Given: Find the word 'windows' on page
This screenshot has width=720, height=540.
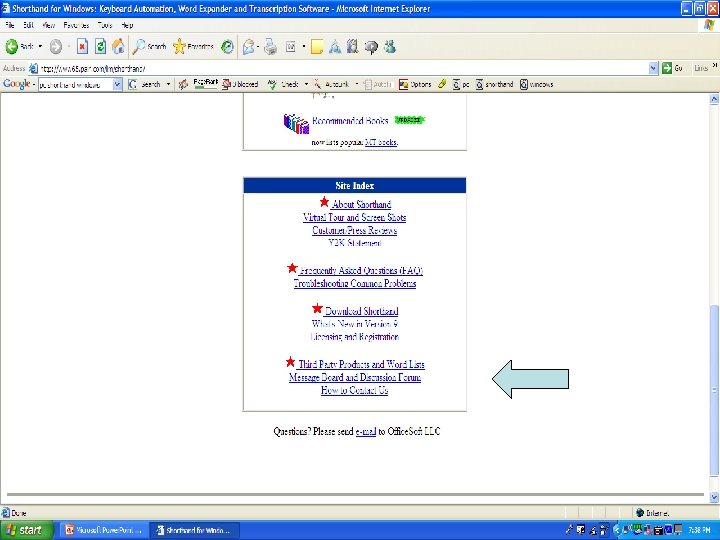Looking at the screenshot, I should [x=536, y=84].
